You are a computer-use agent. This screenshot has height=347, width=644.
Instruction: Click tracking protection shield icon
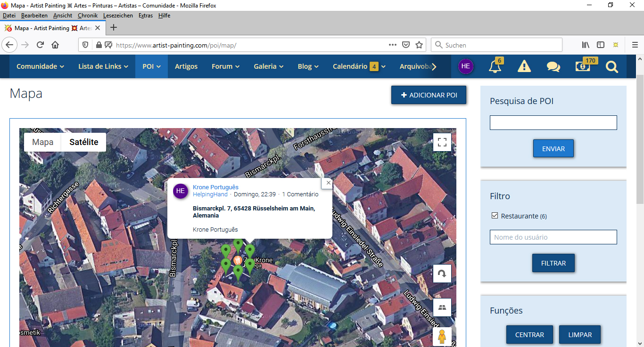tap(85, 45)
